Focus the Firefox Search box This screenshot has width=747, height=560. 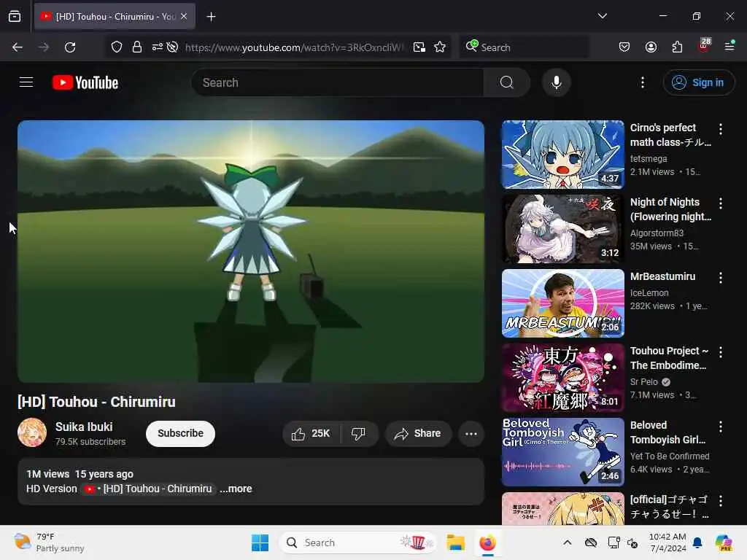point(524,47)
